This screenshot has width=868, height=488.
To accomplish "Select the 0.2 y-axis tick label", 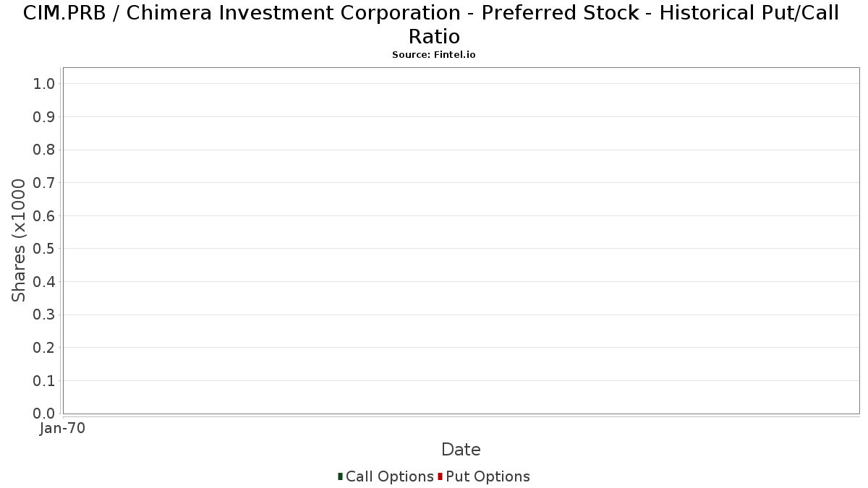I will pos(44,348).
